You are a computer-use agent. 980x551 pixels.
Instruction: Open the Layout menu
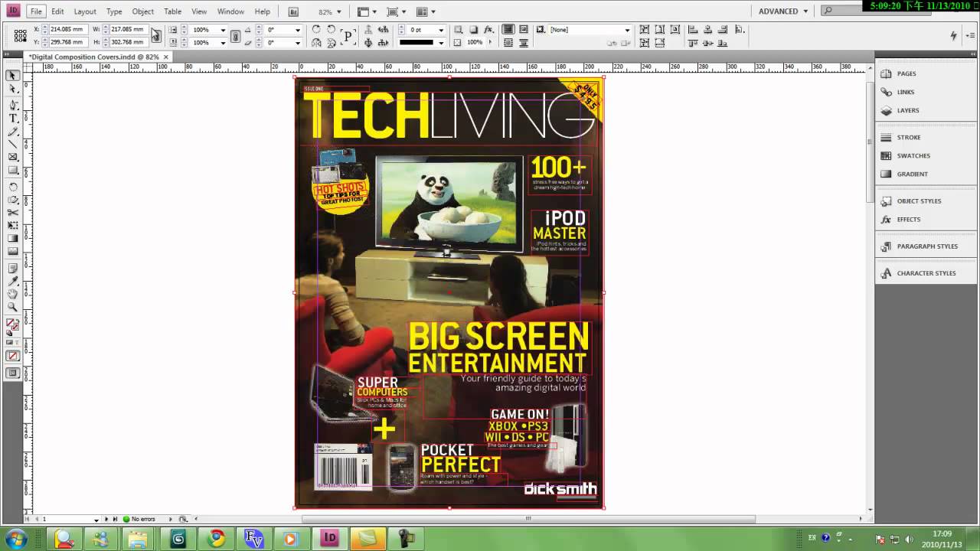pos(85,11)
